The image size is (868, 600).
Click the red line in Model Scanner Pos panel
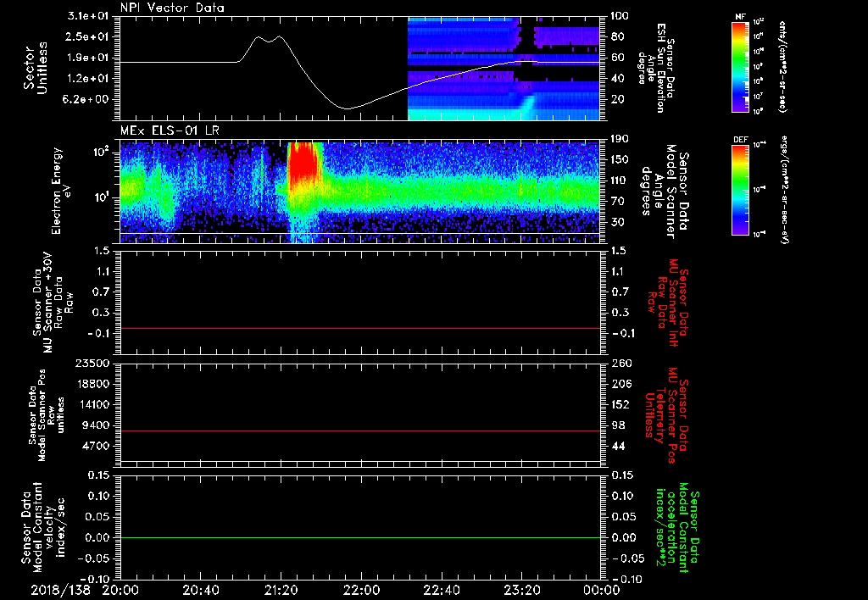tap(360, 431)
